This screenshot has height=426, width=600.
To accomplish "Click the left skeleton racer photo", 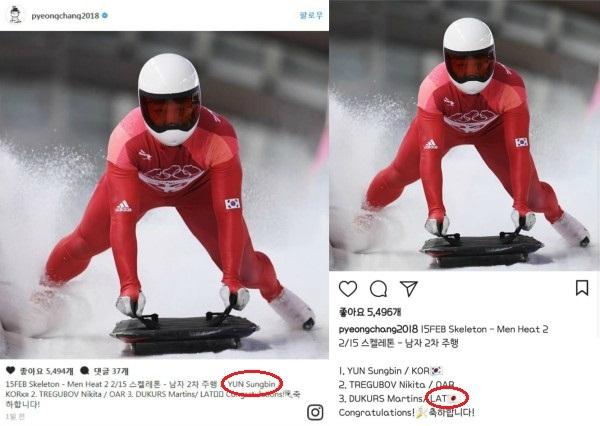I will pyautogui.click(x=164, y=195).
